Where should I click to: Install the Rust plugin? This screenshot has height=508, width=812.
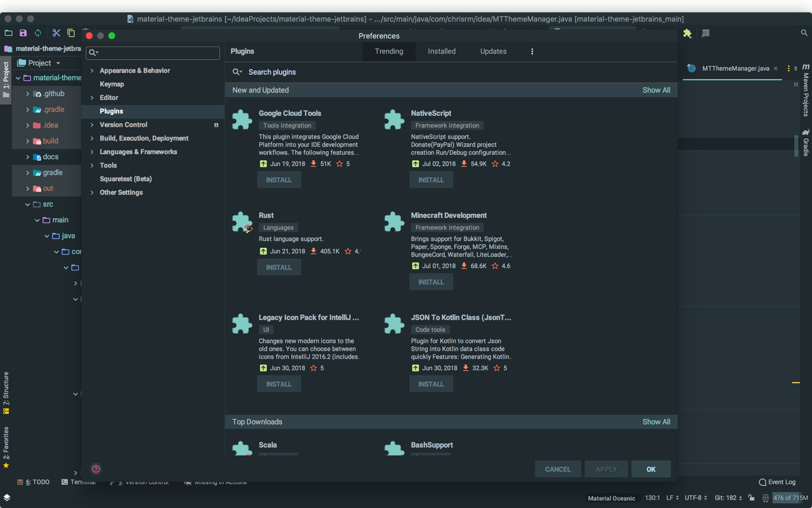coord(279,268)
